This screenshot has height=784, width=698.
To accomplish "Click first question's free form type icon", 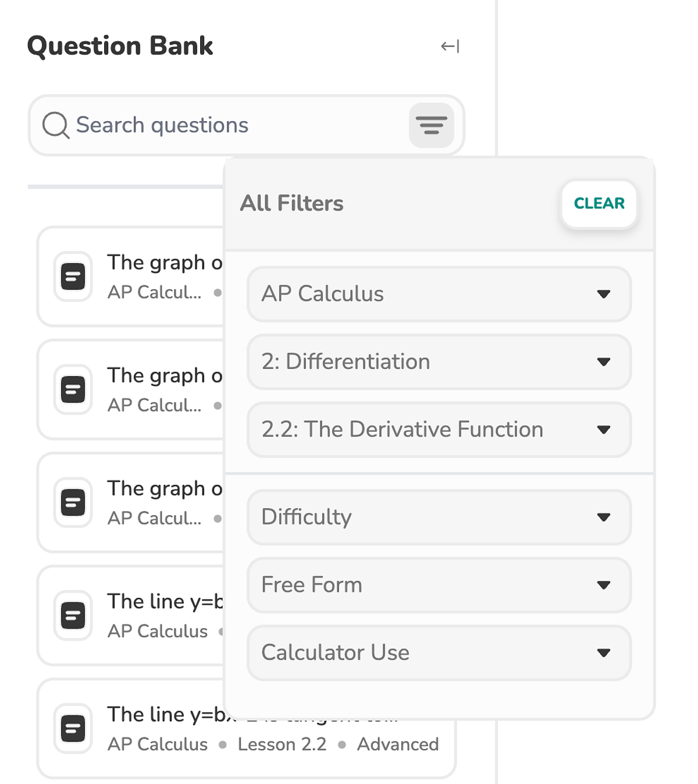I will (x=73, y=276).
